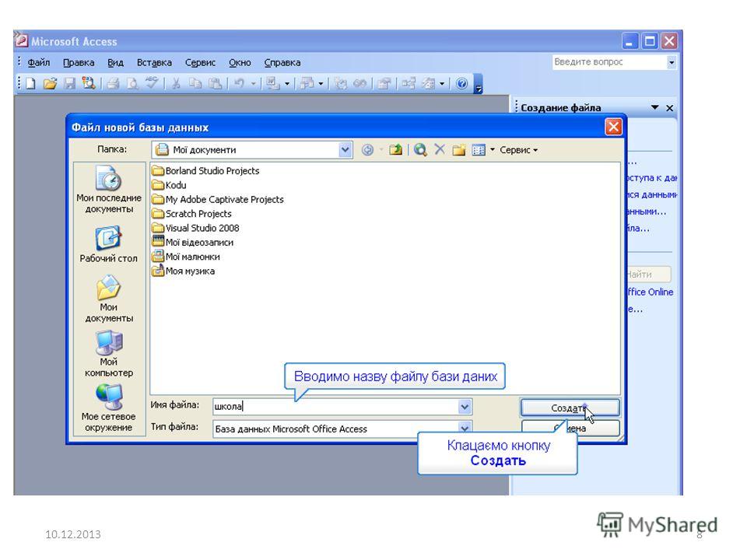Click the Print preview toolbar icon
This screenshot has height=560, width=747.
click(x=132, y=84)
